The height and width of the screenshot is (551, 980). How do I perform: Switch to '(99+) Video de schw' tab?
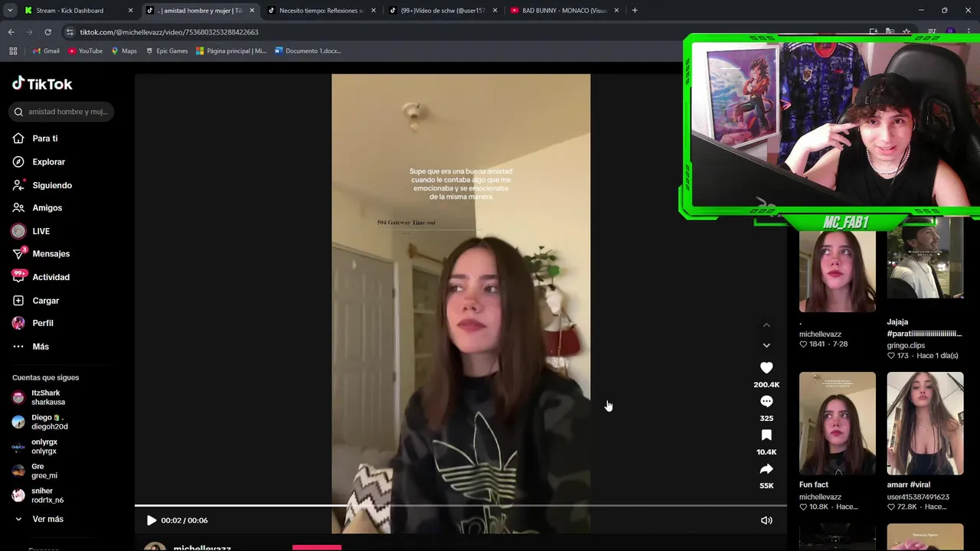[443, 11]
